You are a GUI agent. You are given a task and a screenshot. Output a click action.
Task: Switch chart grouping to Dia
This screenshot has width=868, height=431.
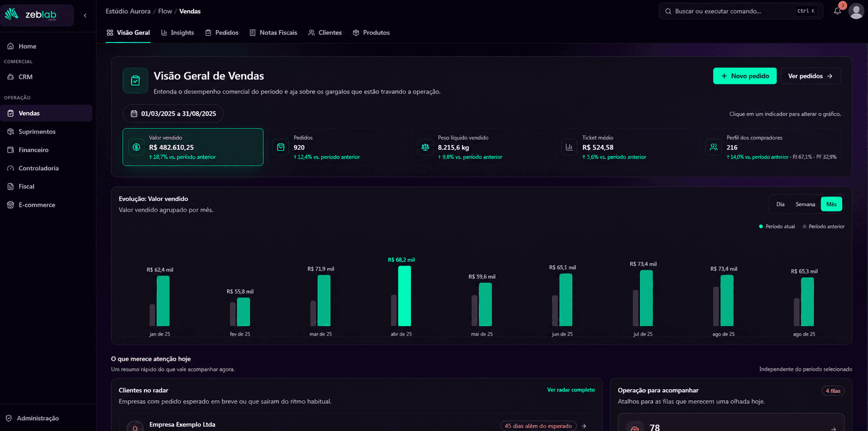780,204
